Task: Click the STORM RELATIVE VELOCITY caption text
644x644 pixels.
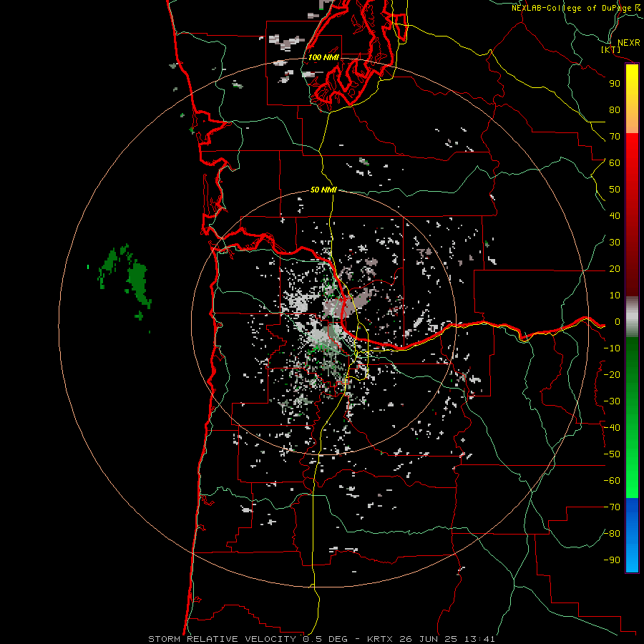Action: pyautogui.click(x=222, y=639)
